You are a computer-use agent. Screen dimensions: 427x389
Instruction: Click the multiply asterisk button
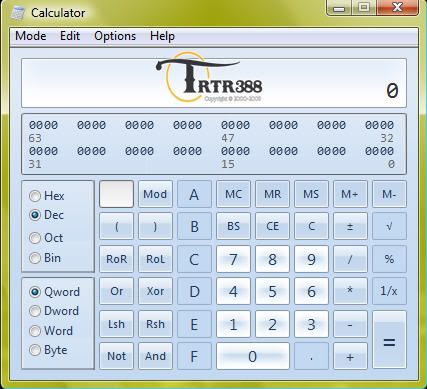pos(350,291)
